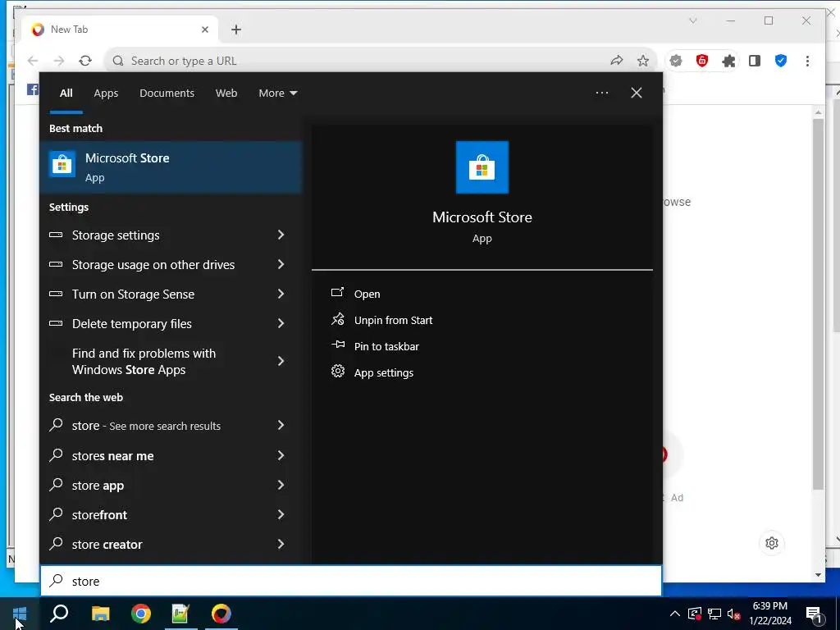Open the notification center icon

[x=814, y=614]
